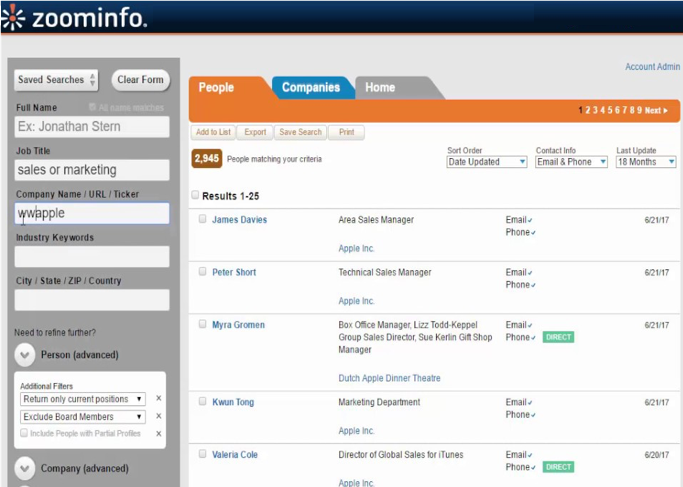The width and height of the screenshot is (683, 487).
Task: Remove the 'Return only current positions' filter
Action: point(159,399)
